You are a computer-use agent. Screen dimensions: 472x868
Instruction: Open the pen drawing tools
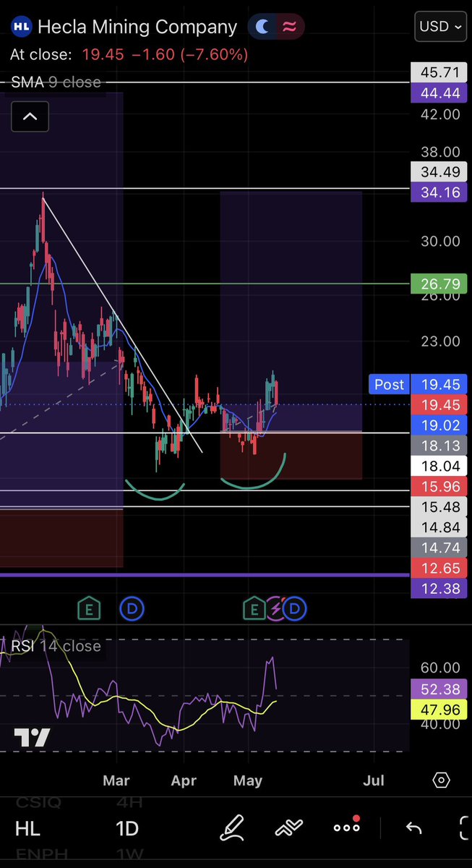pos(233,827)
